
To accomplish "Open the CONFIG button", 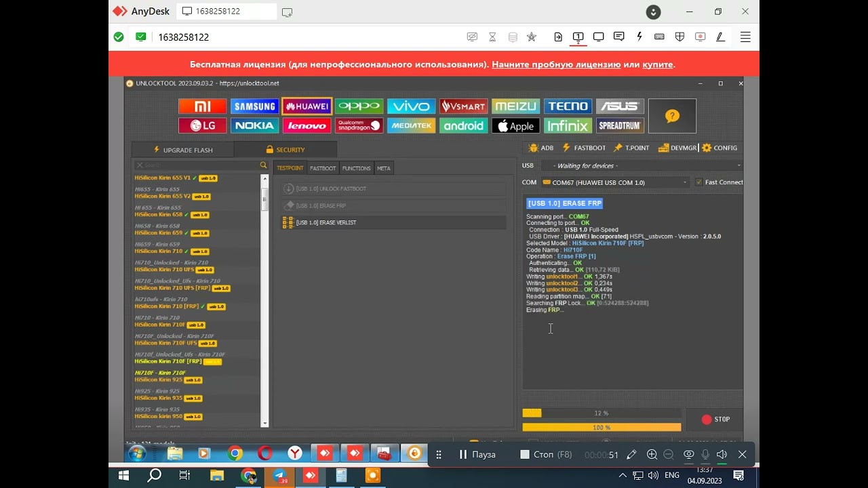I will (x=719, y=148).
